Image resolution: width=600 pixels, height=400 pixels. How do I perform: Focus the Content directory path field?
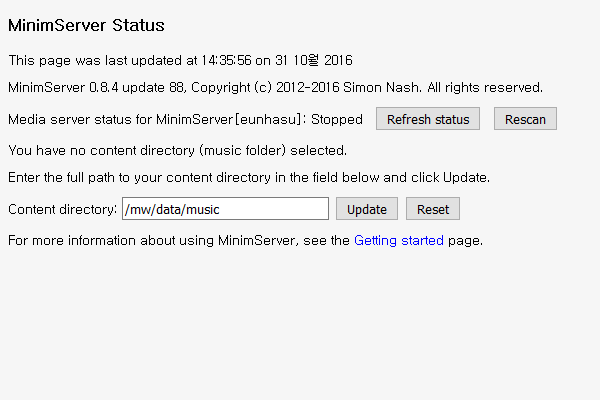[225, 209]
